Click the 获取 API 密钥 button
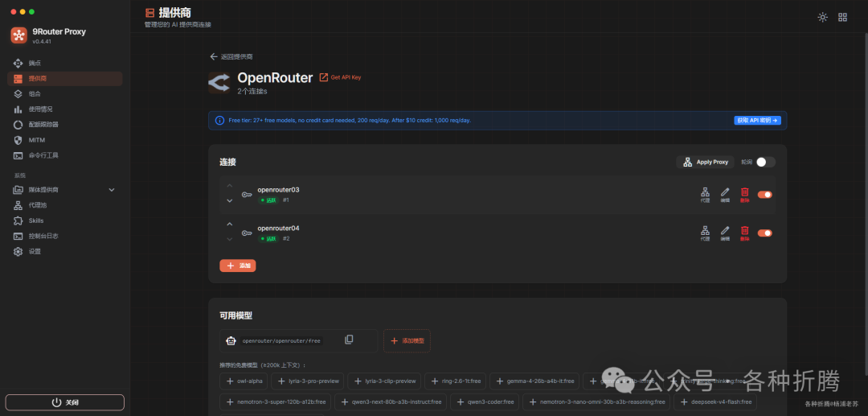 pyautogui.click(x=757, y=120)
